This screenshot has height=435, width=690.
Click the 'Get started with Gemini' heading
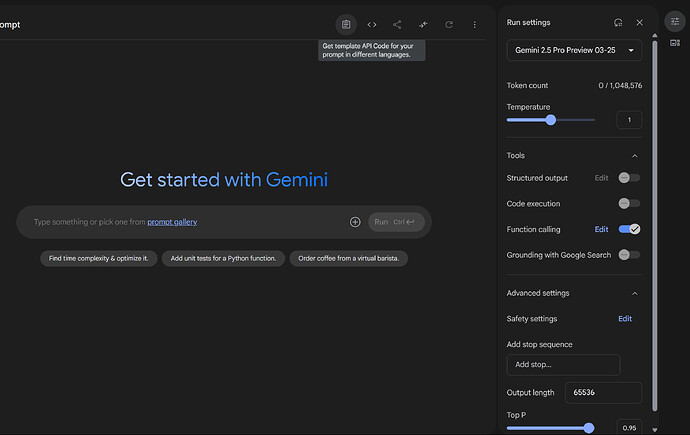pyautogui.click(x=224, y=179)
